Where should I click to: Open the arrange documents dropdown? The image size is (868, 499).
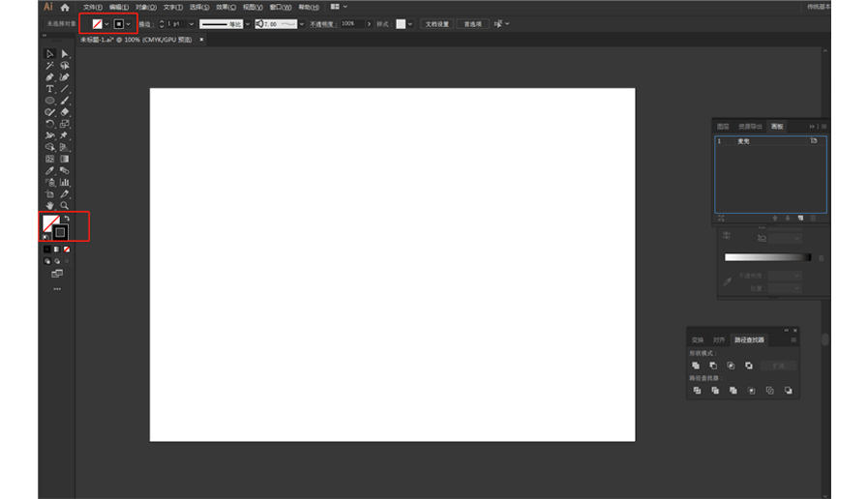(x=339, y=7)
